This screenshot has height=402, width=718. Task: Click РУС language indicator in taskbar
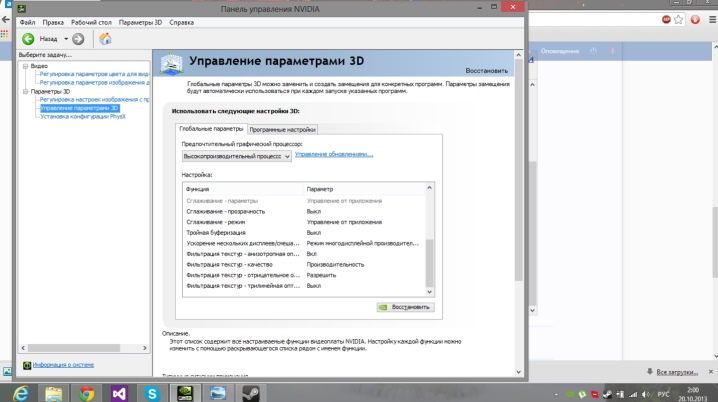coord(663,394)
